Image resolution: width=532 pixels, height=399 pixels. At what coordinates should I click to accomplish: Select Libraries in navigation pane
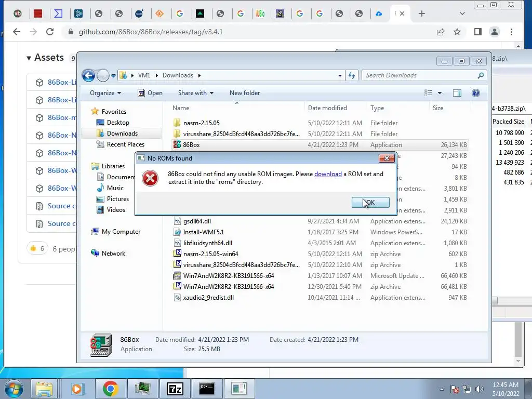(x=113, y=166)
